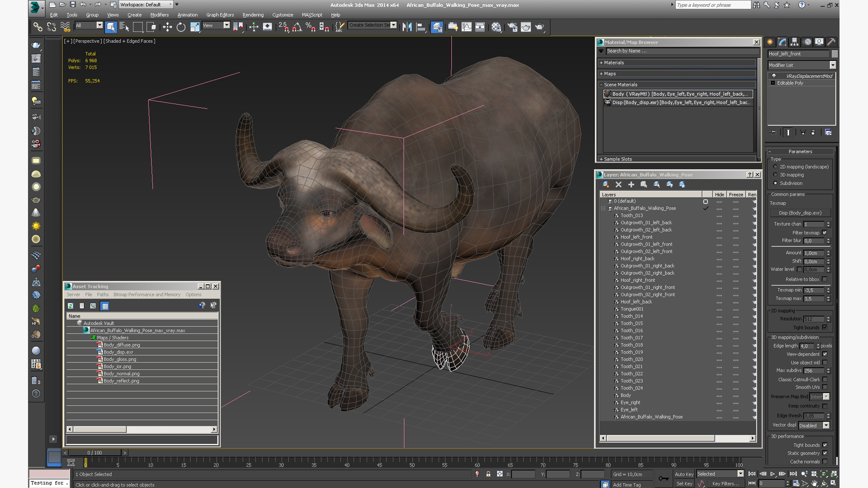The width and height of the screenshot is (868, 488).
Task: Open the Align tool
Action: pos(420,27)
